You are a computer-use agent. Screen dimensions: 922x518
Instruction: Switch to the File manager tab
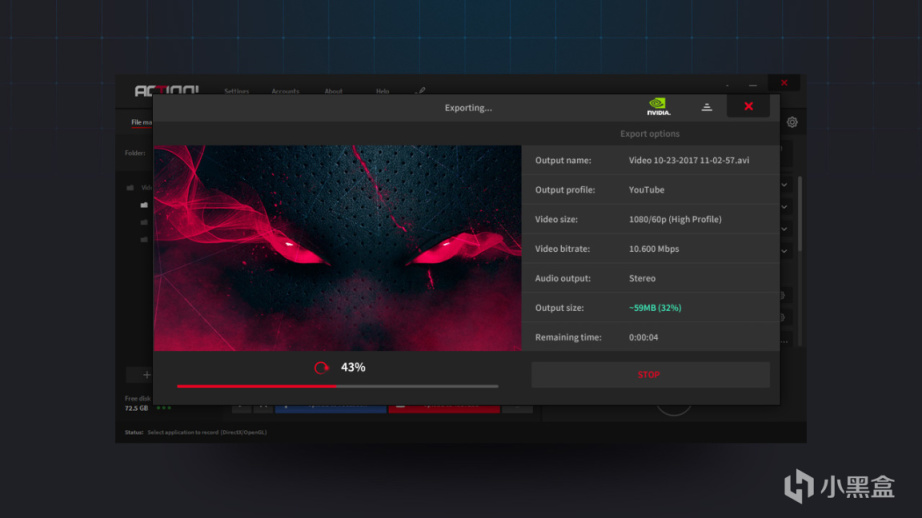coord(142,122)
